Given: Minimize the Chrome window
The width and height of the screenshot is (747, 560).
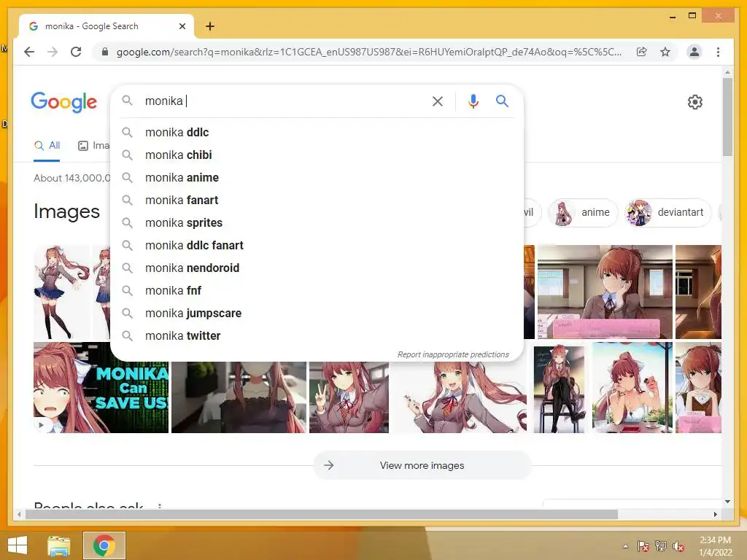Looking at the screenshot, I should pyautogui.click(x=672, y=17).
